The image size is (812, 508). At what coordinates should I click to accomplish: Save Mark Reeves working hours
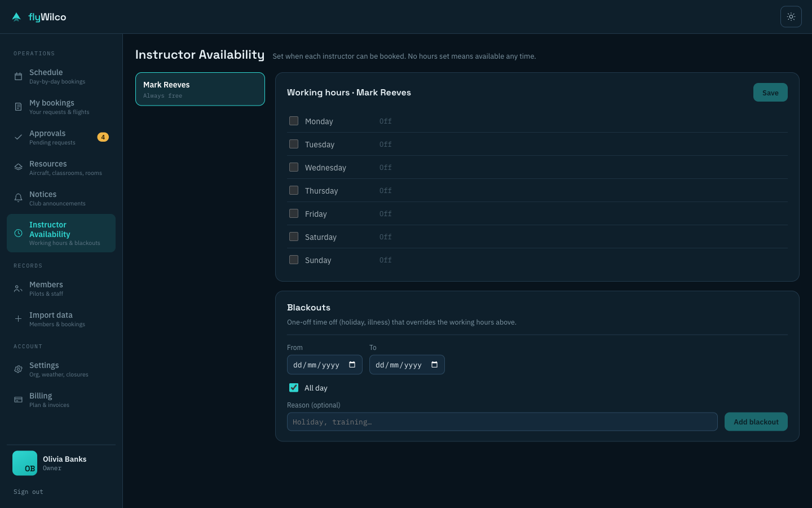(770, 93)
